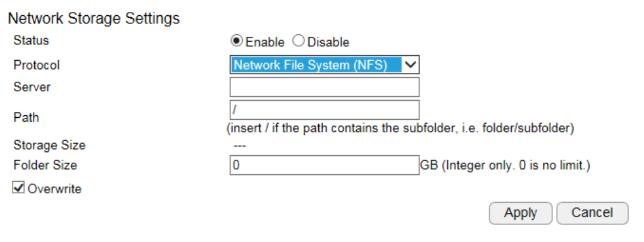The image size is (644, 242).
Task: Click the Network Storage Settings heading
Action: click(94, 18)
